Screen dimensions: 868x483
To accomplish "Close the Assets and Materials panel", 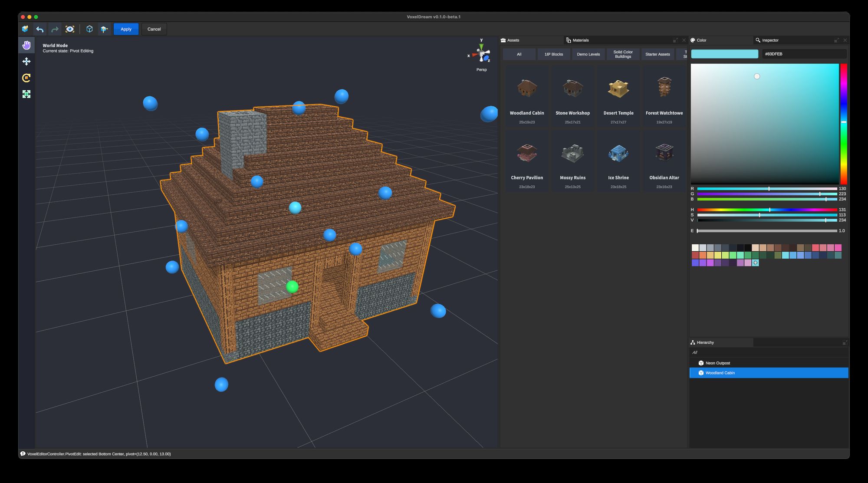I will coord(684,40).
